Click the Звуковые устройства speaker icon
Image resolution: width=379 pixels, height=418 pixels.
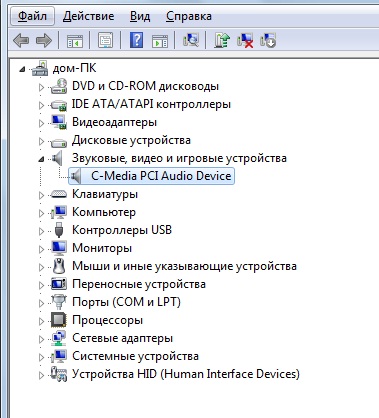click(57, 158)
